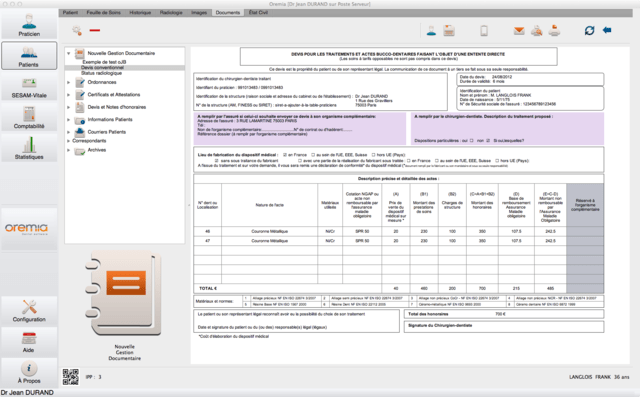Click the orange form icon in toolbar
Image resolution: width=640 pixels, height=397 pixels.
tap(449, 31)
